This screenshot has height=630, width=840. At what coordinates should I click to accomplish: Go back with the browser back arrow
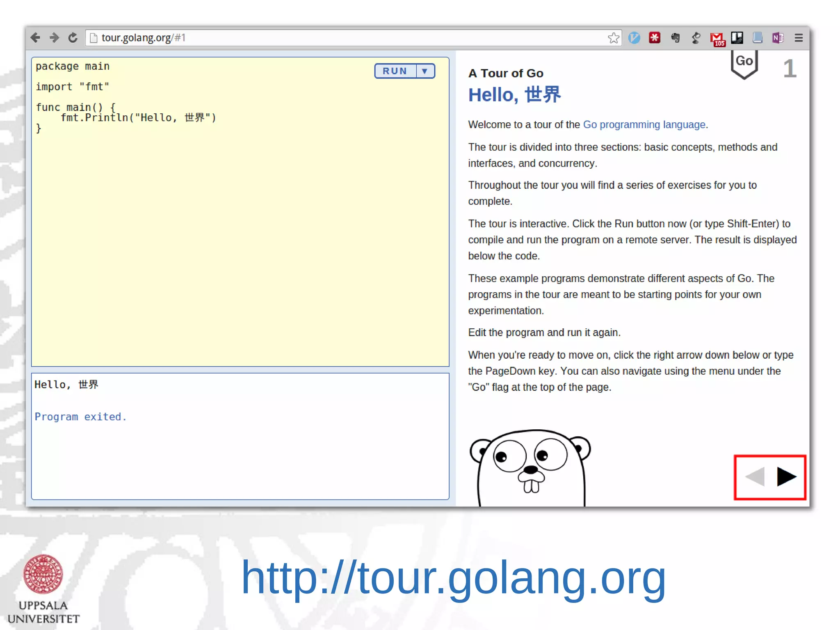[36, 38]
